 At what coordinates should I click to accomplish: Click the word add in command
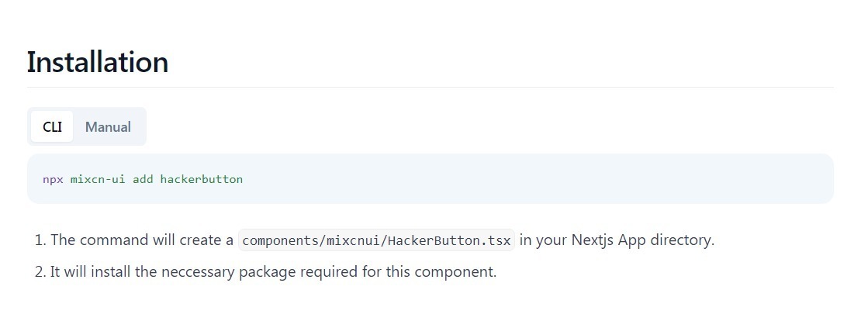143,179
